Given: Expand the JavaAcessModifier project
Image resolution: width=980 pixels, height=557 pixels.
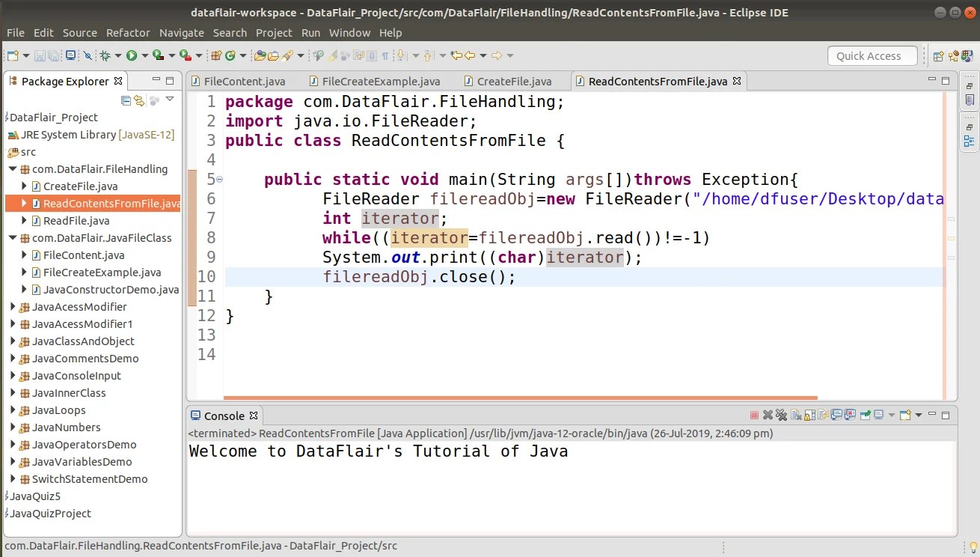Looking at the screenshot, I should [13, 307].
